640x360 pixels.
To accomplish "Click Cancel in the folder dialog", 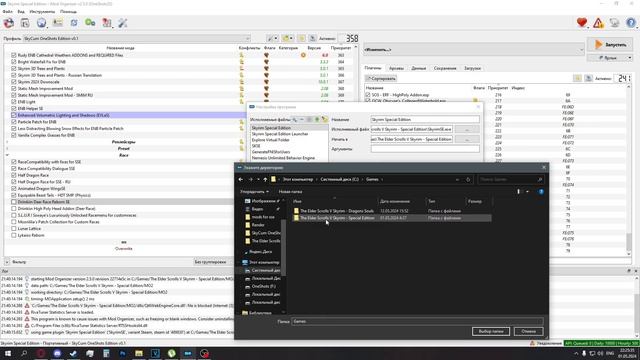I will point(529,331).
